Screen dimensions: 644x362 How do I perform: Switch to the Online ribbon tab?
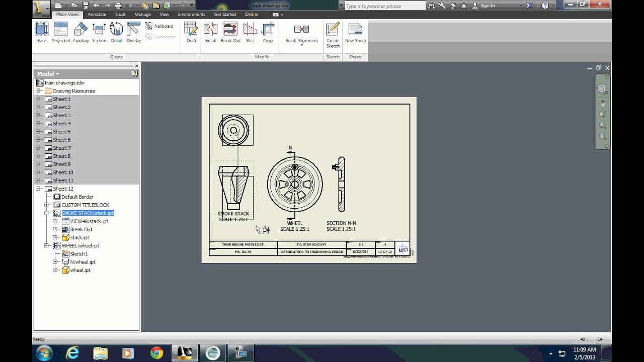pyautogui.click(x=252, y=15)
